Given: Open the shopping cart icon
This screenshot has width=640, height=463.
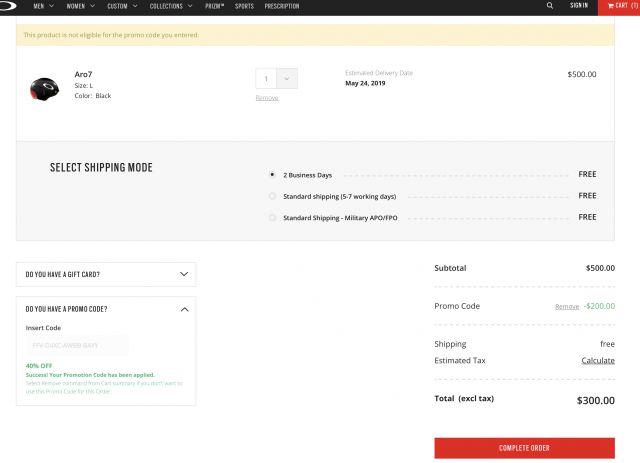Looking at the screenshot, I should 611,6.
